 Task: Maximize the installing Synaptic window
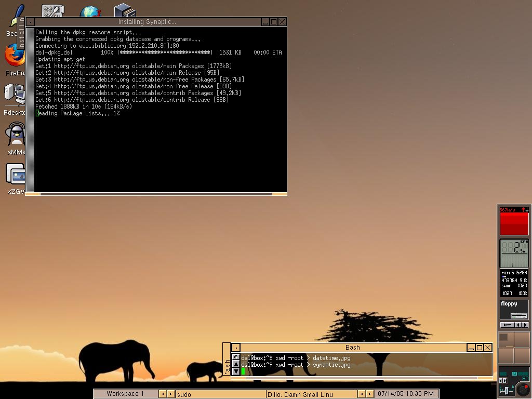274,22
